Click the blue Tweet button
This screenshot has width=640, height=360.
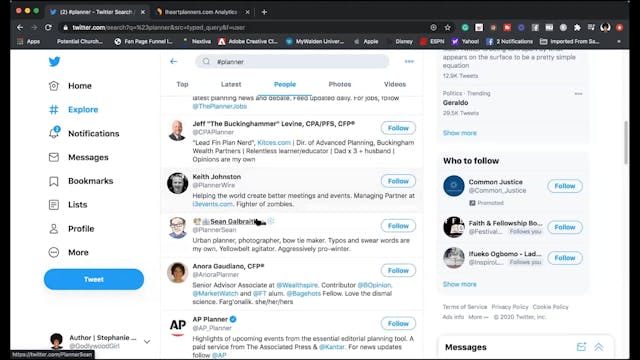(94, 279)
